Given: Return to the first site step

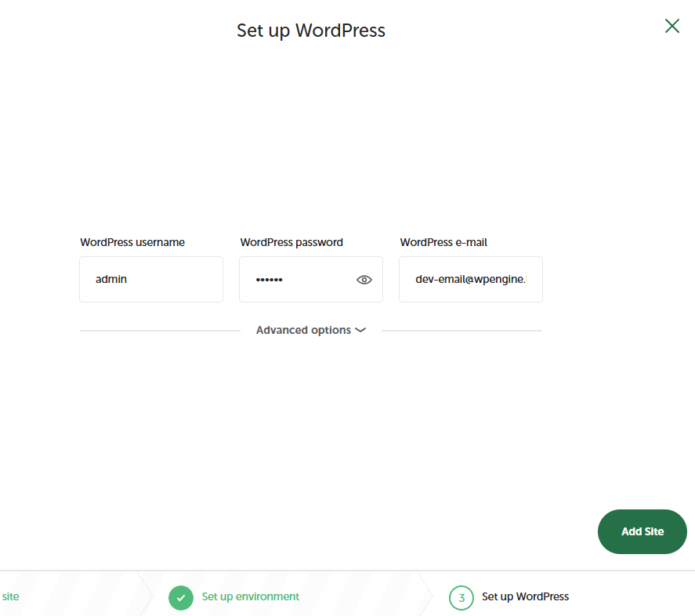Looking at the screenshot, I should [11, 597].
